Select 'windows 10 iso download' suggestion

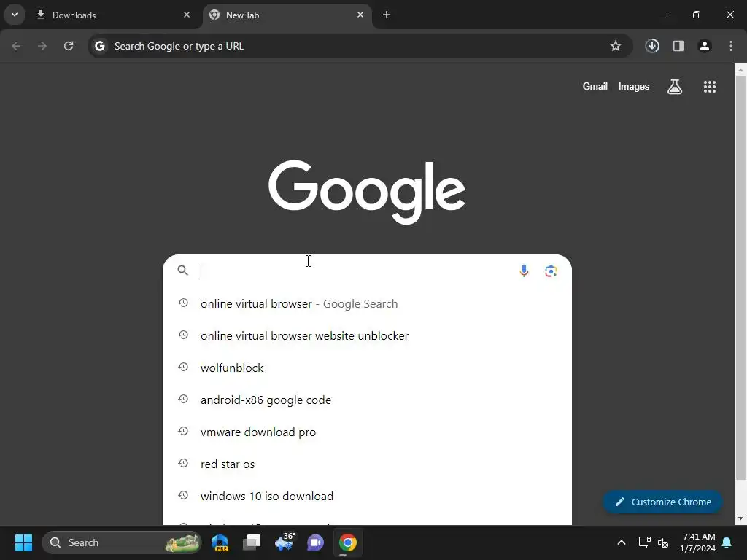pyautogui.click(x=367, y=496)
